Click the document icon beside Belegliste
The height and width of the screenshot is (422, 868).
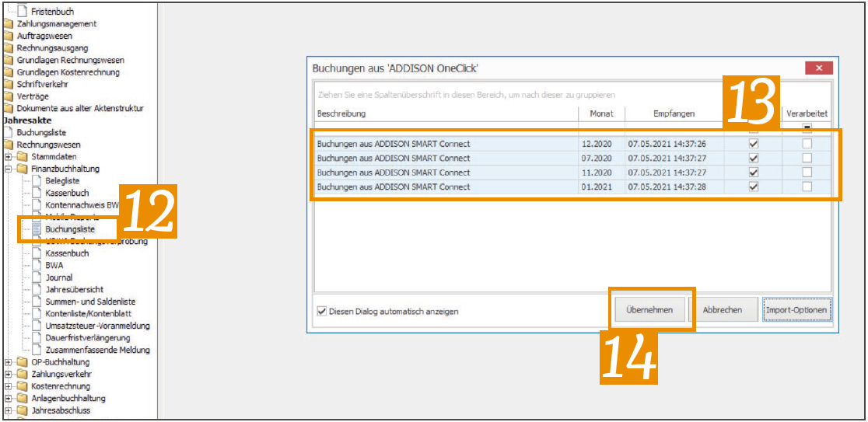click(37, 181)
